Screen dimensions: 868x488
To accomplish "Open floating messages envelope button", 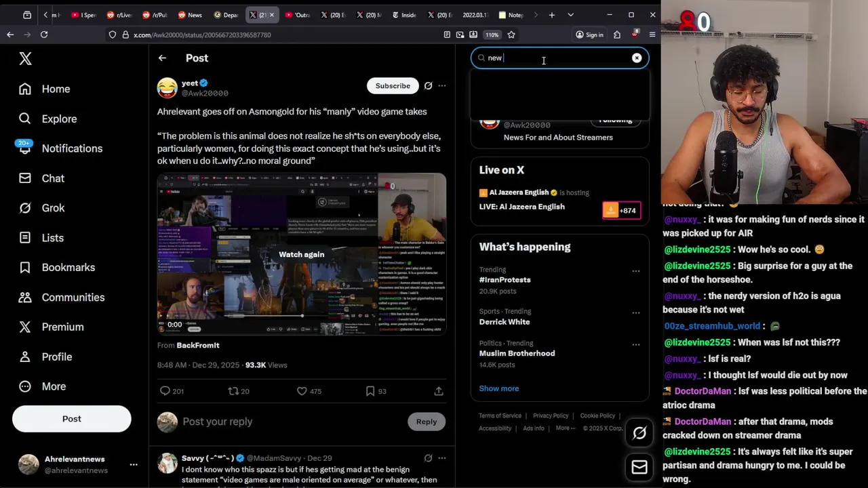I will (x=639, y=467).
